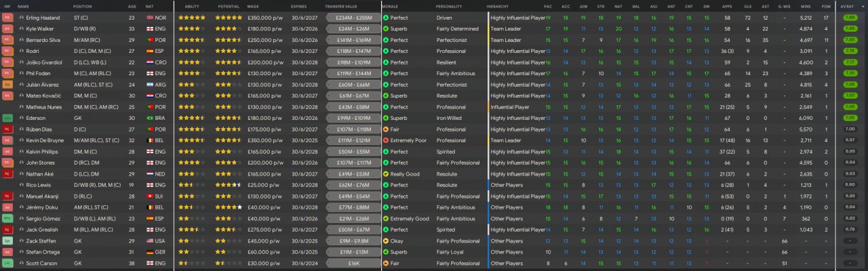
Task: Sort by the POSITION column header
Action: (x=83, y=5)
